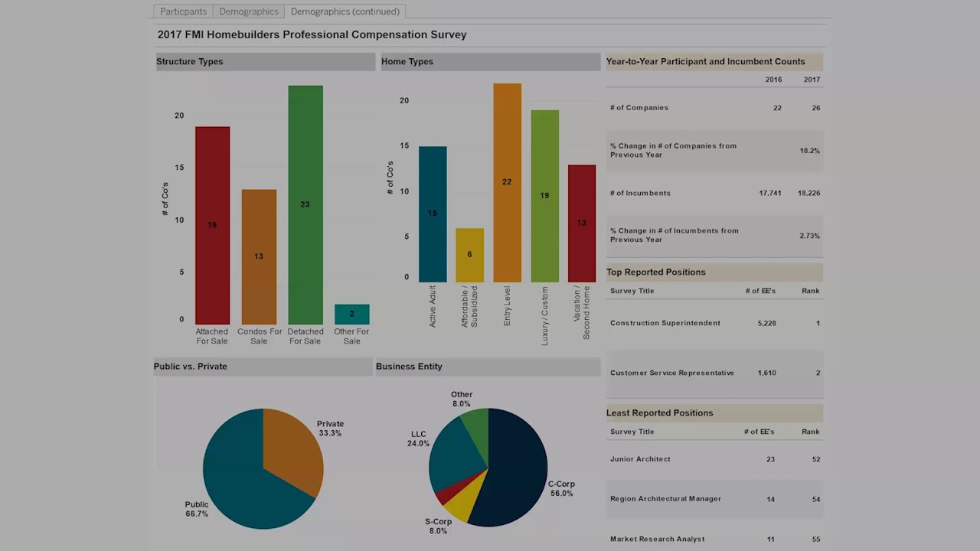Image resolution: width=980 pixels, height=551 pixels.
Task: Select the Luxury / Custom green bar
Action: tap(544, 196)
